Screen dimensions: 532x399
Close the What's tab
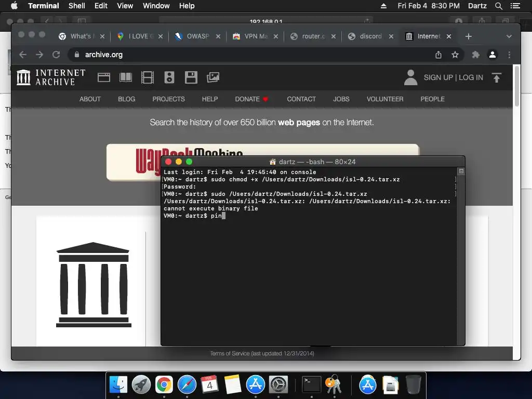[x=102, y=36]
